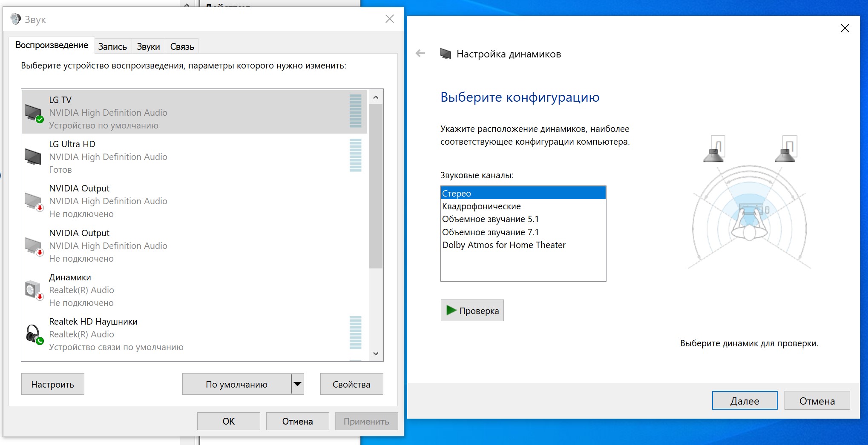Click the LG Ultra HD monitor icon
Viewport: 868px width, 445px height.
[x=33, y=157]
